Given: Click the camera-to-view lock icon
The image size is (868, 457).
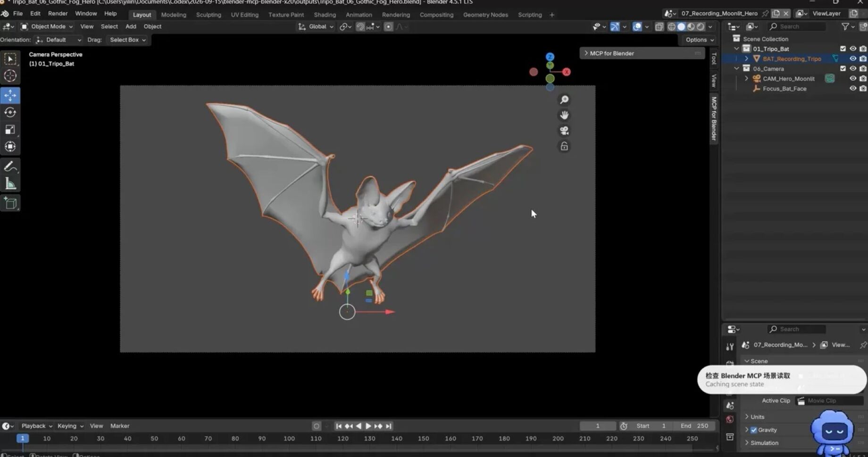Looking at the screenshot, I should (564, 146).
